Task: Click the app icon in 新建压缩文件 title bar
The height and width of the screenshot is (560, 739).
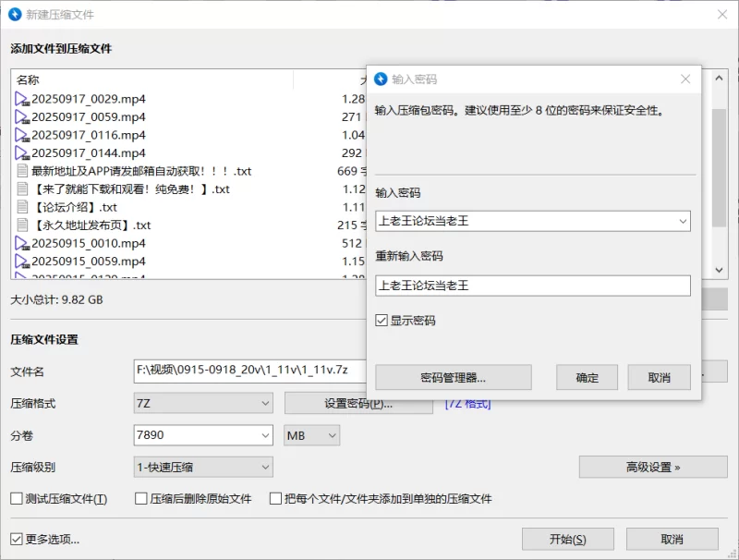Action: point(15,15)
